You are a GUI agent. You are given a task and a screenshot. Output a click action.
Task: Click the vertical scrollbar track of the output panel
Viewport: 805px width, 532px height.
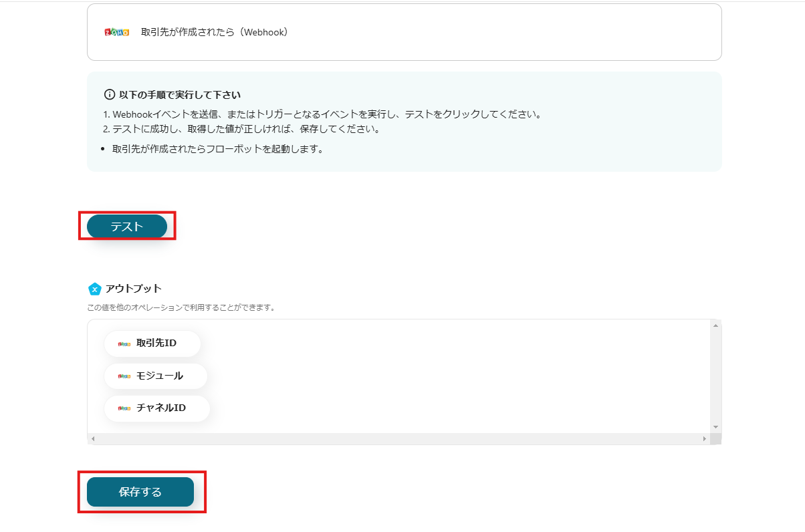click(715, 374)
